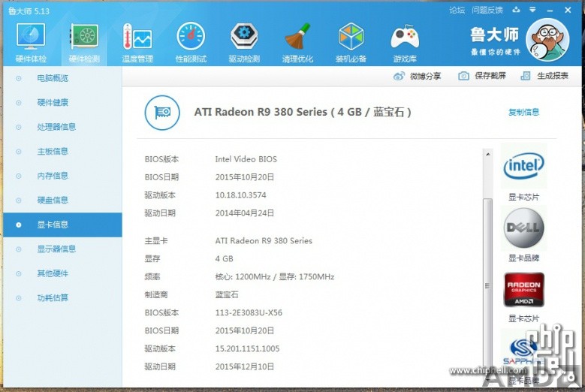Click BIOS version 113-2E3083U-X56
585x392 pixels.
click(x=249, y=312)
